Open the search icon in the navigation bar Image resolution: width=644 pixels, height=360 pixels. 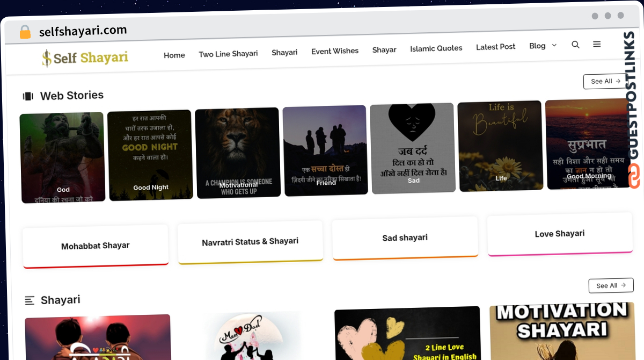click(x=575, y=45)
